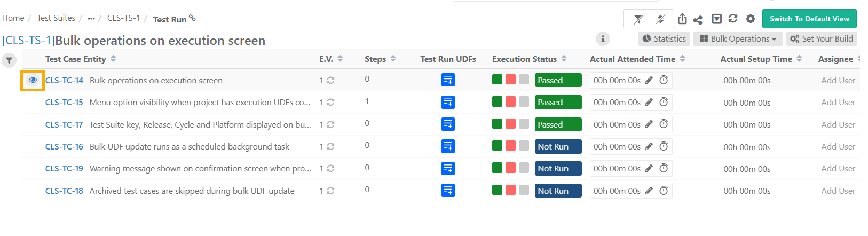The width and height of the screenshot is (868, 236).
Task: Click Switch To Default View button
Action: (x=809, y=19)
